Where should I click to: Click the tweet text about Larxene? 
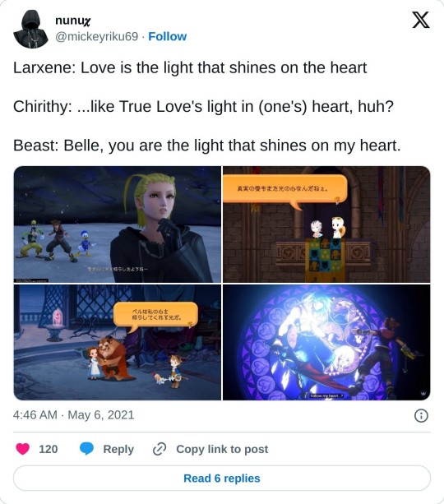coord(190,67)
